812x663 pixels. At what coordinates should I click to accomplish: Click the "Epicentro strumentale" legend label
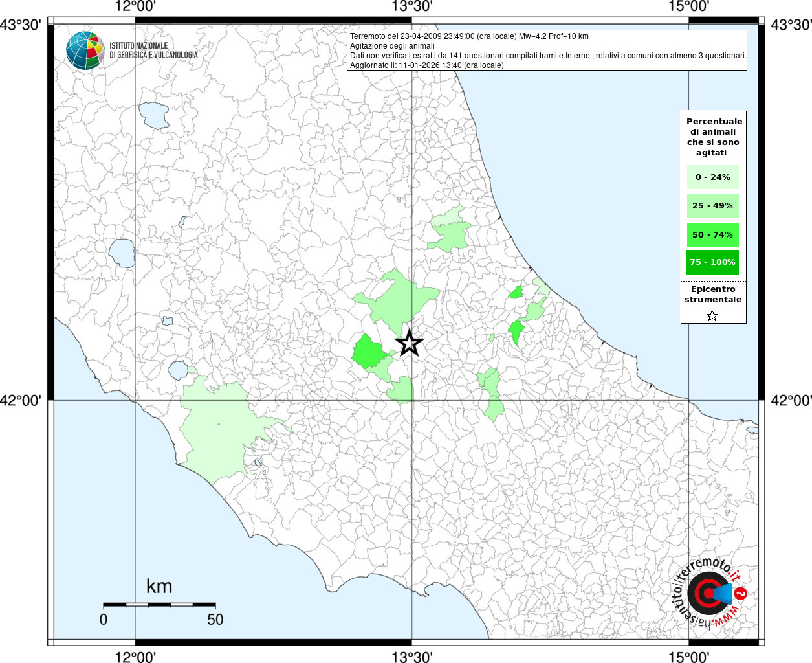point(713,295)
